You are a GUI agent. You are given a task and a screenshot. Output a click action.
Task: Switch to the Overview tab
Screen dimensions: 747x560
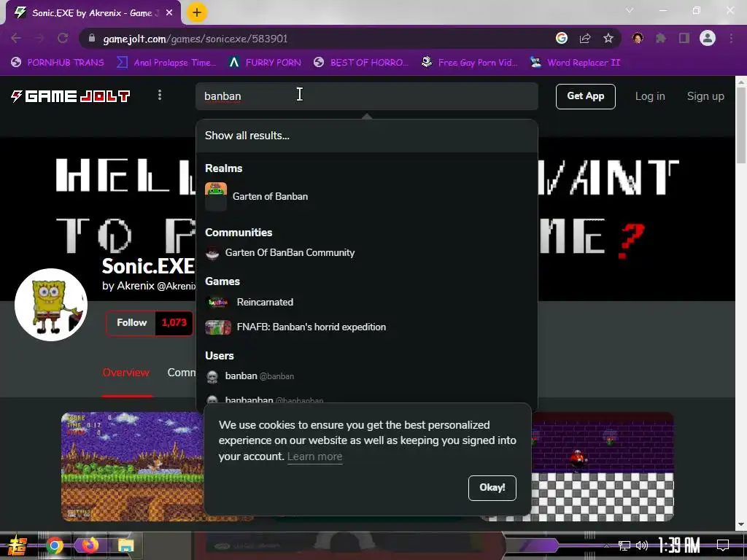[126, 373]
